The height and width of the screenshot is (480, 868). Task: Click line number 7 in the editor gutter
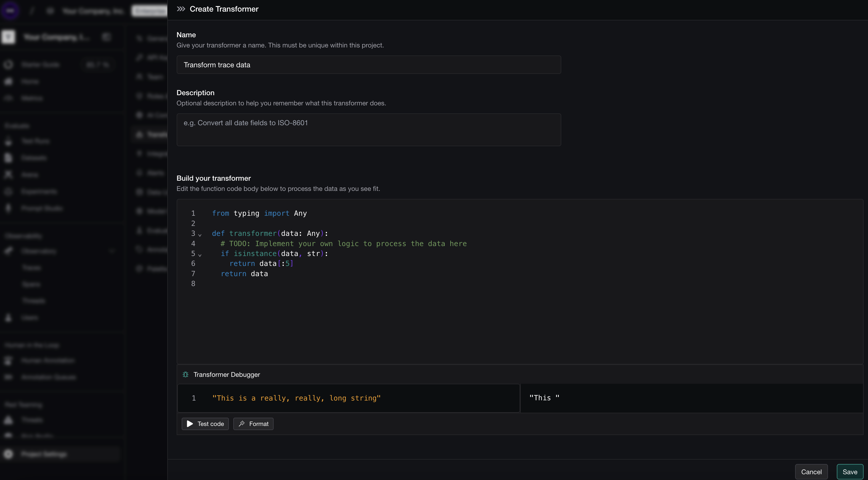click(193, 274)
